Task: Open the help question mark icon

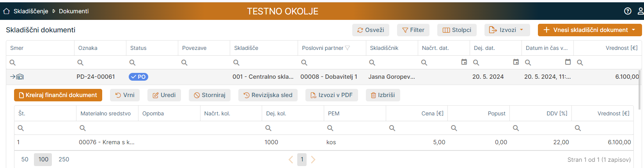Action: tap(628, 11)
